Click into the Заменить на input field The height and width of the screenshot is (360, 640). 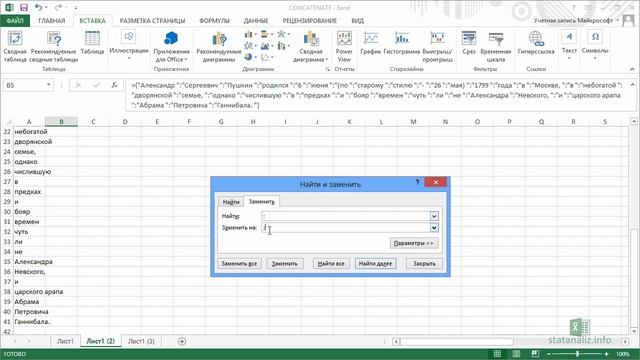point(345,228)
